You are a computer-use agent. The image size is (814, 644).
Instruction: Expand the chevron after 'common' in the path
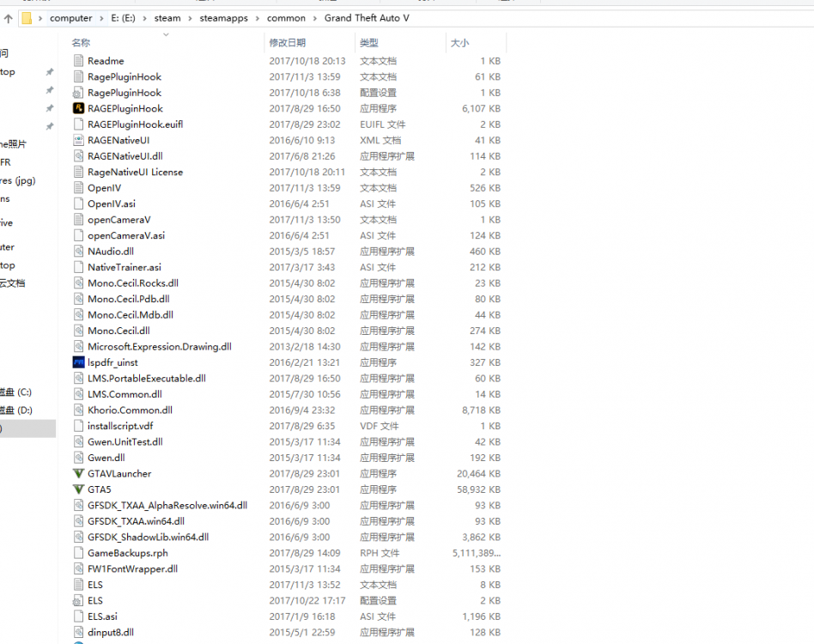pos(314,18)
